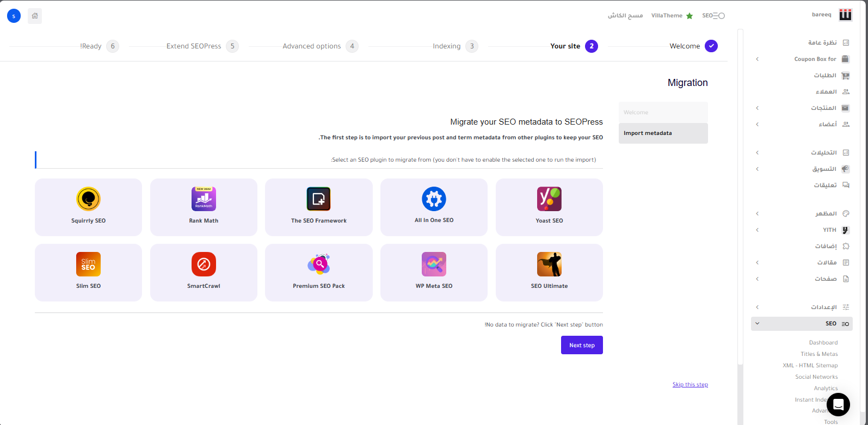Image resolution: width=868 pixels, height=425 pixels.
Task: Select the SEO Ultimate plugin icon
Action: click(x=549, y=264)
